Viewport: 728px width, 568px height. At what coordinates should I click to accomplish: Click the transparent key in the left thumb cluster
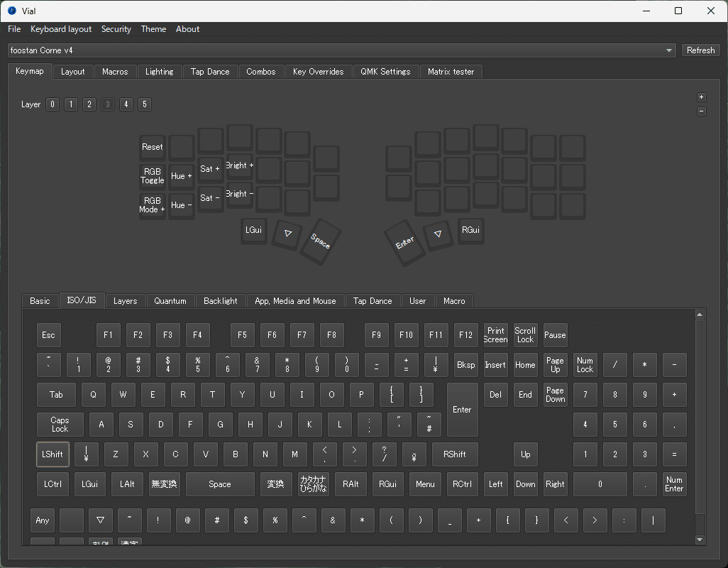click(287, 235)
